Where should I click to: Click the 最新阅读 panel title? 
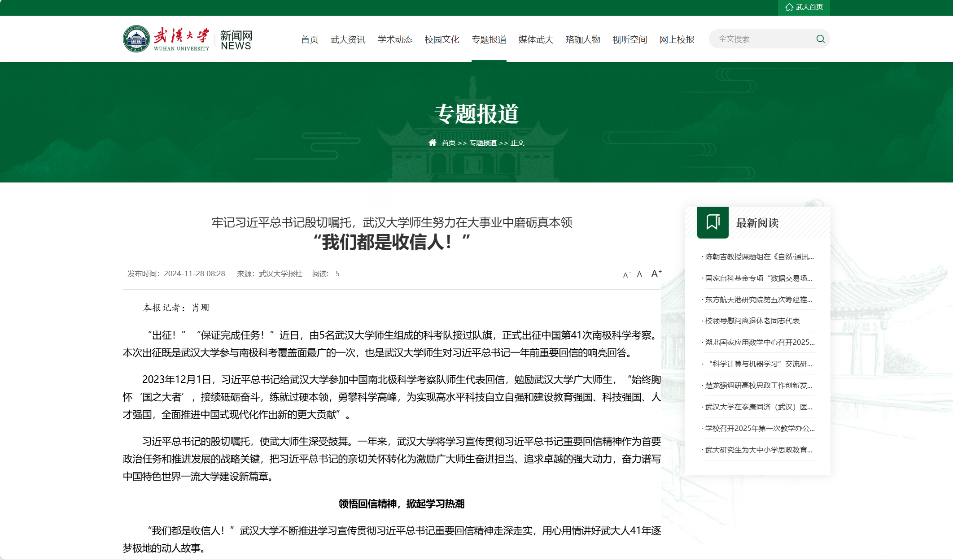(757, 223)
